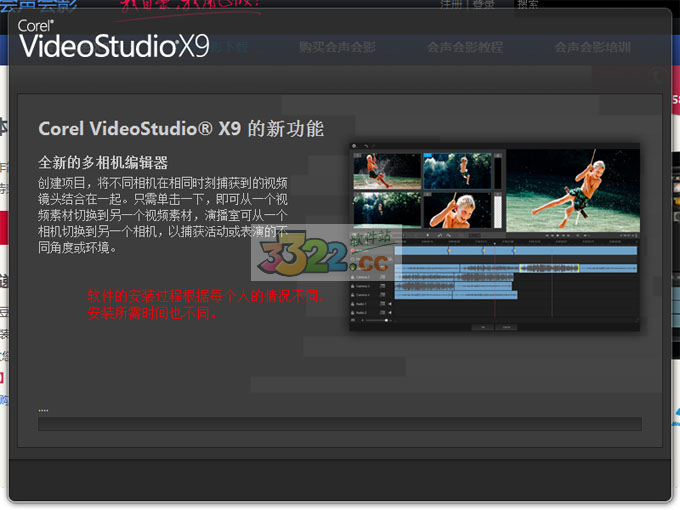Open the 会声会影培训 navigation item
This screenshot has height=510, width=680.
(x=592, y=47)
